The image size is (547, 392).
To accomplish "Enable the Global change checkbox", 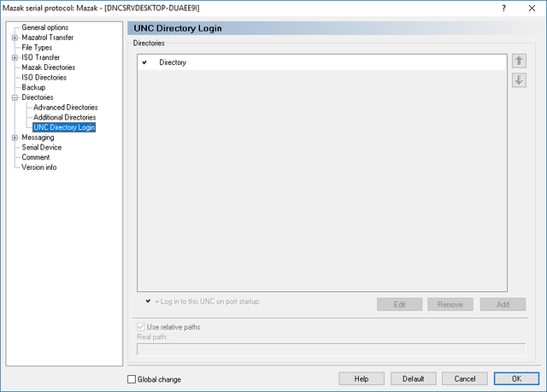I will 132,379.
